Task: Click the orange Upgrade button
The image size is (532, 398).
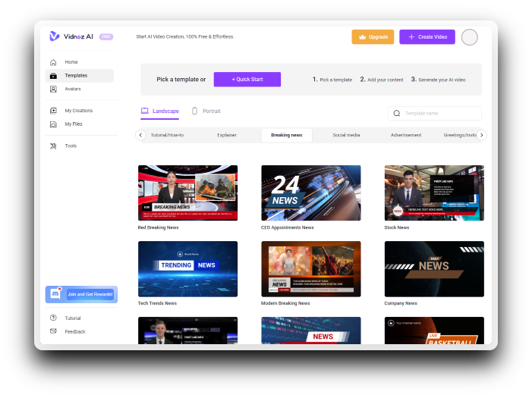Action: tap(373, 36)
